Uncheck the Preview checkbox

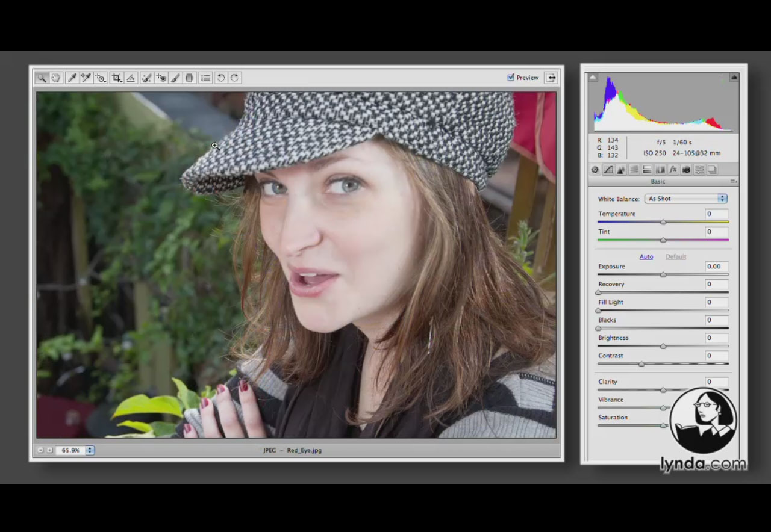511,78
